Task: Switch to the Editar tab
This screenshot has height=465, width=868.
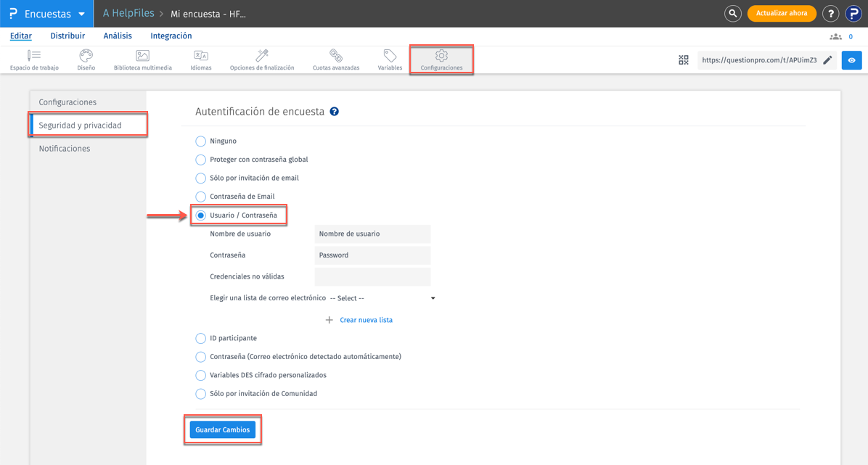Action: (x=20, y=36)
